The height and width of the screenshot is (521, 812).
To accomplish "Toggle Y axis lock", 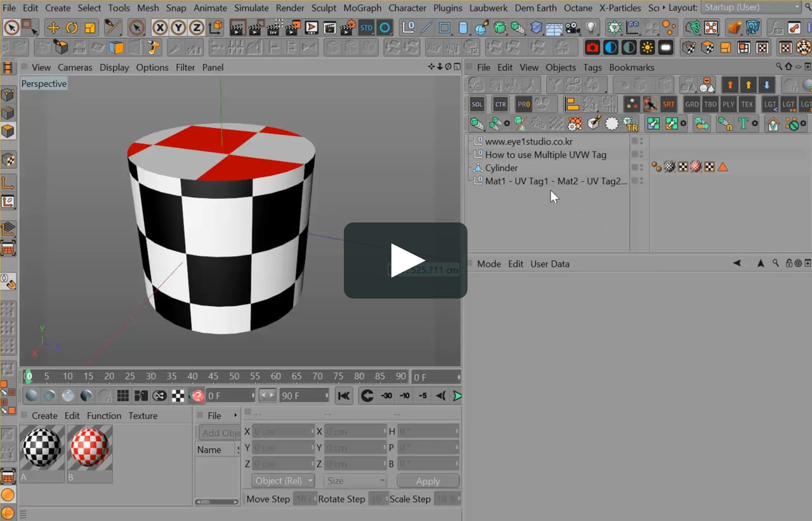I will click(x=178, y=28).
